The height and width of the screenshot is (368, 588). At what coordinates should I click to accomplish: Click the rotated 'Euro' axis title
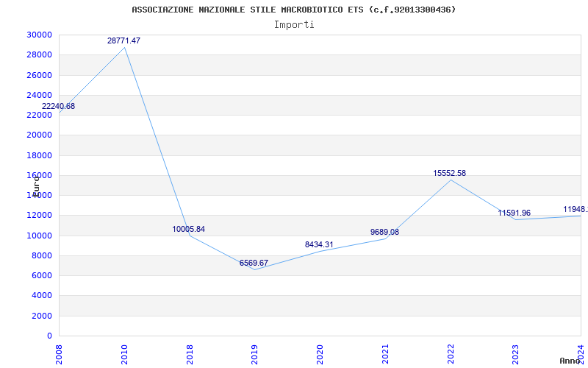(x=36, y=186)
